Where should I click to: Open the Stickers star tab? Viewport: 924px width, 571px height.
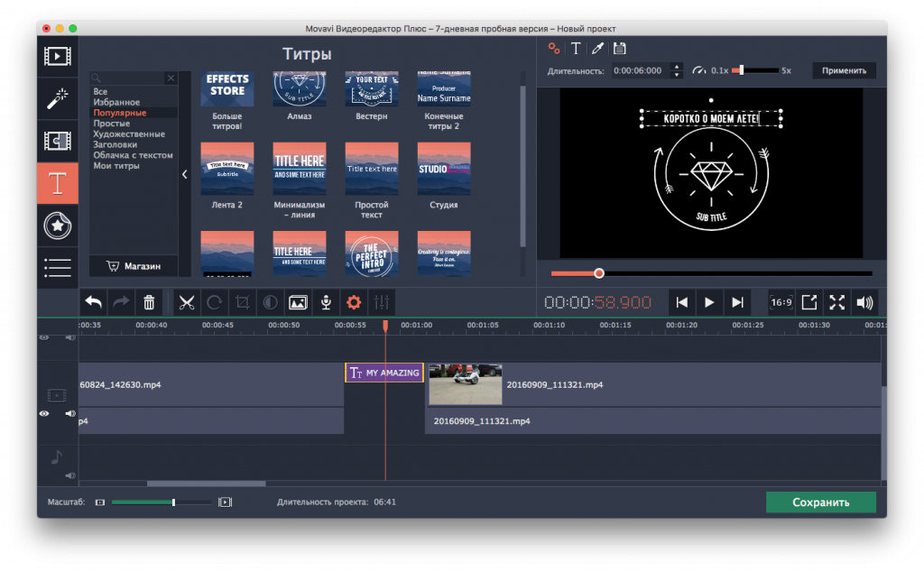point(57,226)
